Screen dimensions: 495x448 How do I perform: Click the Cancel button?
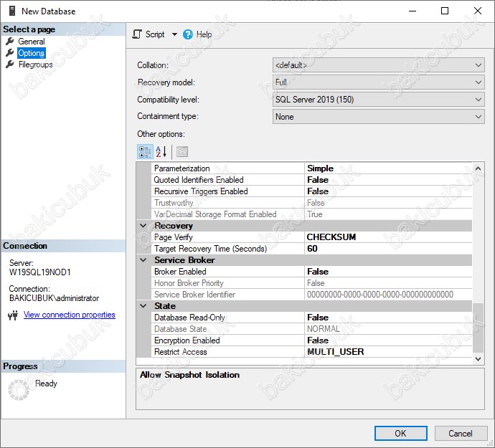461,433
